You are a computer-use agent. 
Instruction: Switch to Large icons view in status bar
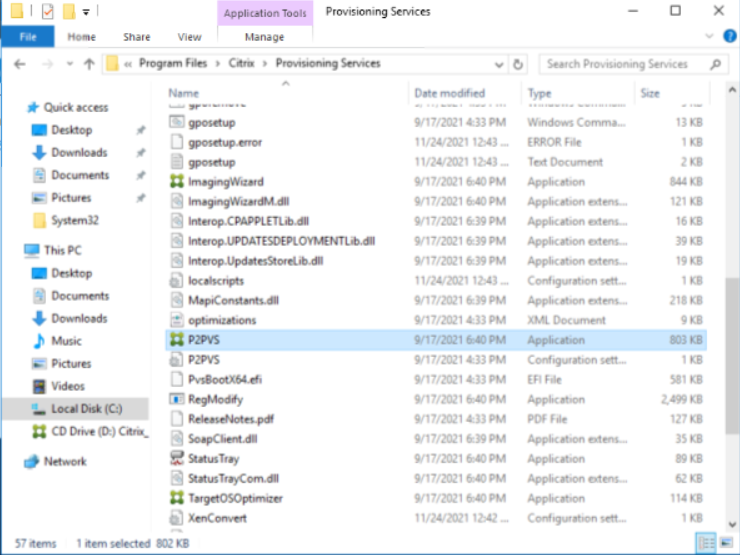[x=726, y=543]
